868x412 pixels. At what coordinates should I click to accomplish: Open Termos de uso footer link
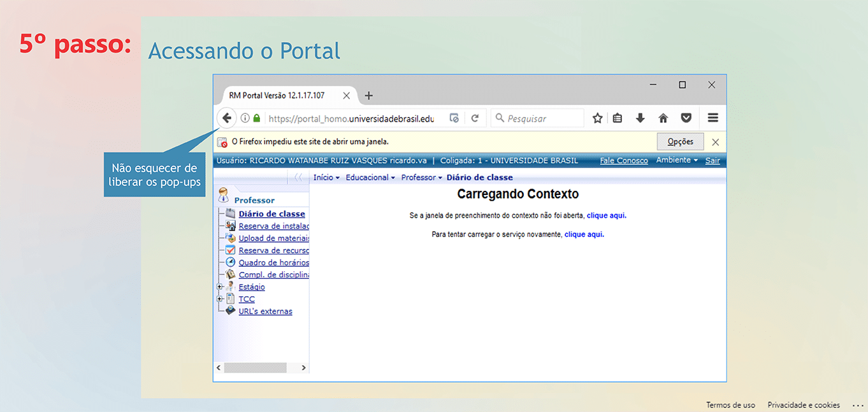pyautogui.click(x=730, y=405)
